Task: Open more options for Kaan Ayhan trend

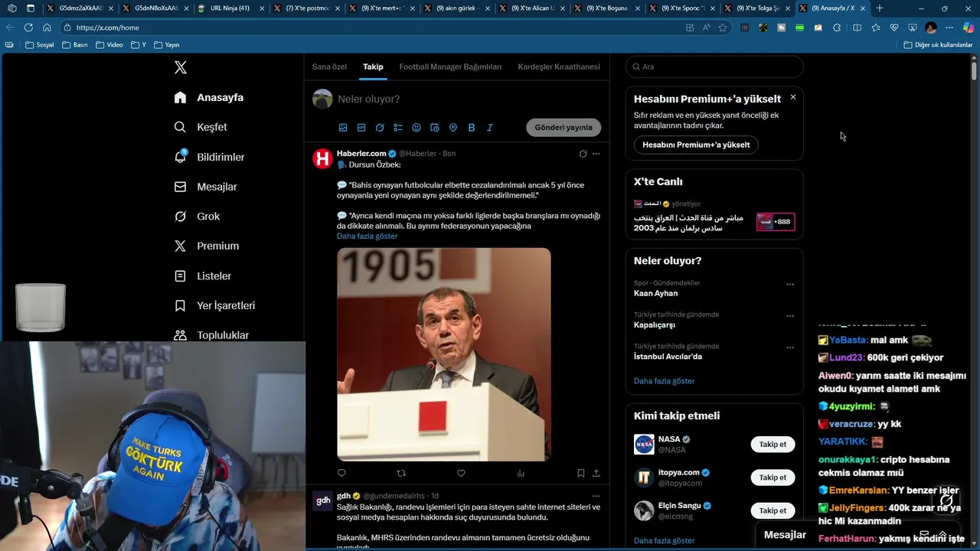Action: coord(790,284)
